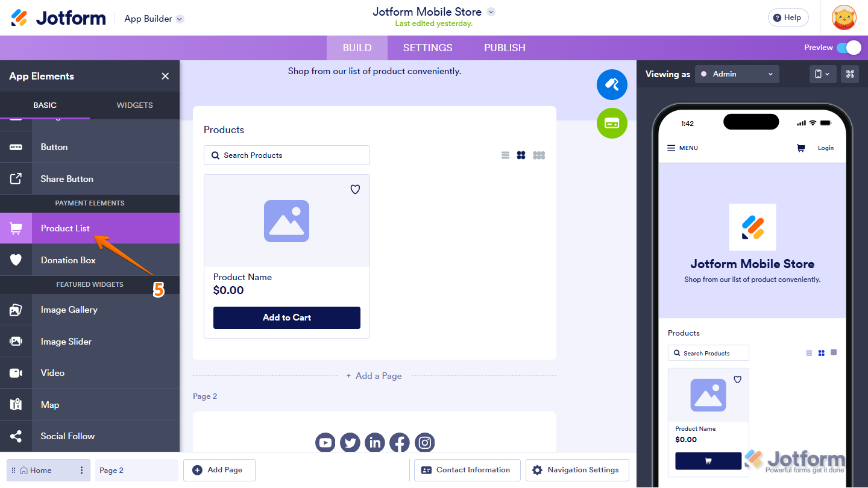Select the three-column product grid view
This screenshot has width=868, height=488.
click(538, 155)
